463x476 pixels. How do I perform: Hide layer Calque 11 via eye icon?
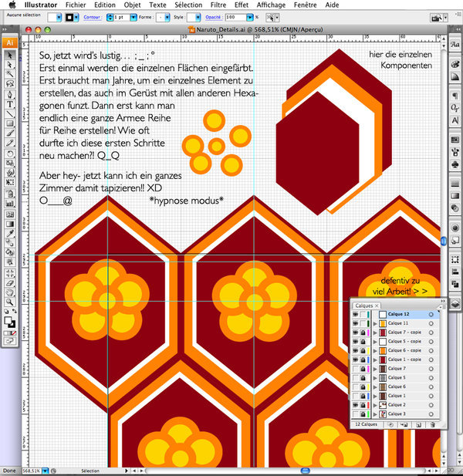355,323
